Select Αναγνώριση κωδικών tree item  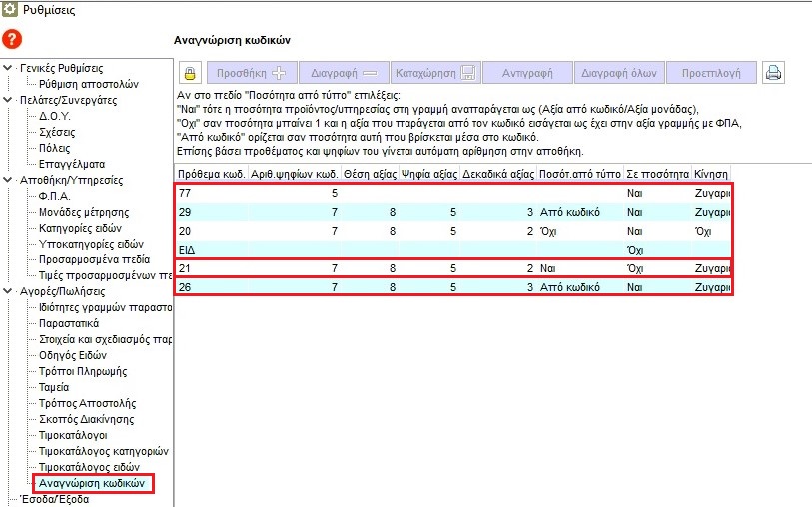click(x=92, y=484)
